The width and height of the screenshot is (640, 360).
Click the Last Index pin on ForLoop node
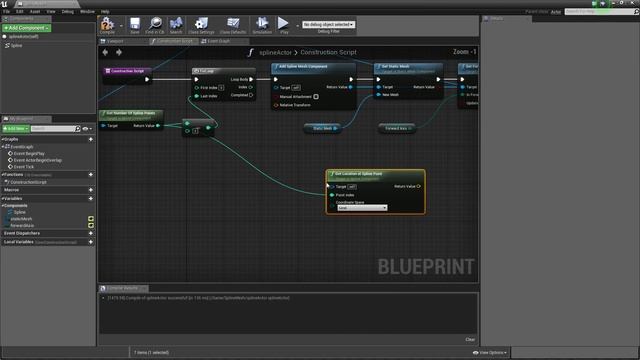[x=197, y=96]
